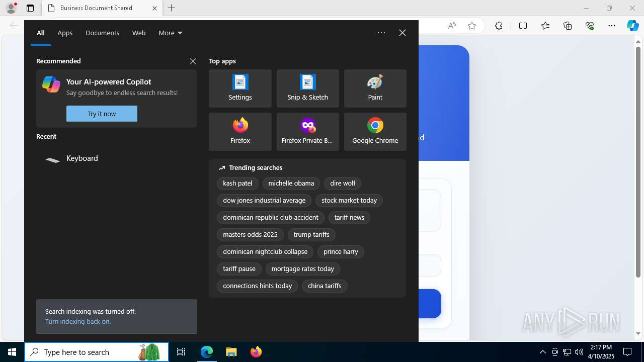Select dominican nightclub collapse chip
Screen dimensions: 644x362
pos(265,252)
